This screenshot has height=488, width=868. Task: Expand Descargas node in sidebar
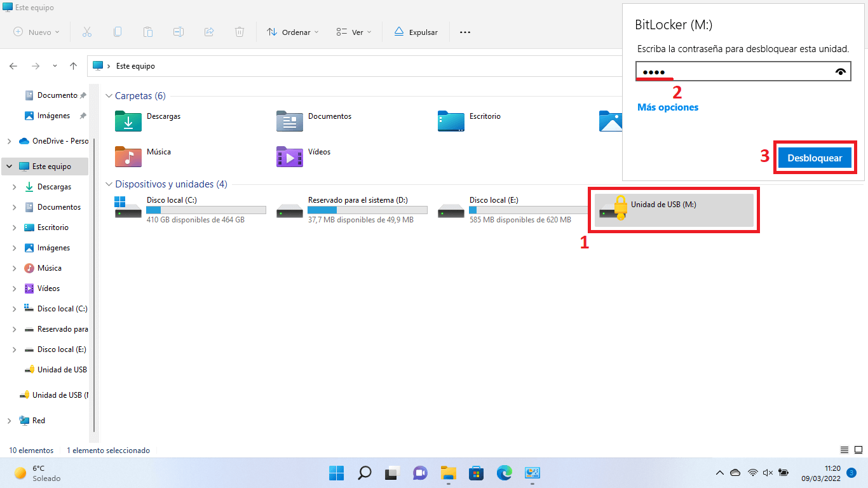pyautogui.click(x=15, y=187)
